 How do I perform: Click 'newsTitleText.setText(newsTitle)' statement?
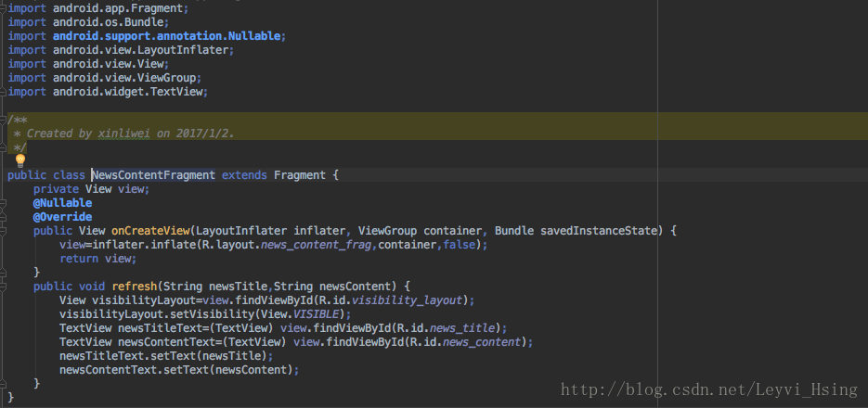[166, 355]
